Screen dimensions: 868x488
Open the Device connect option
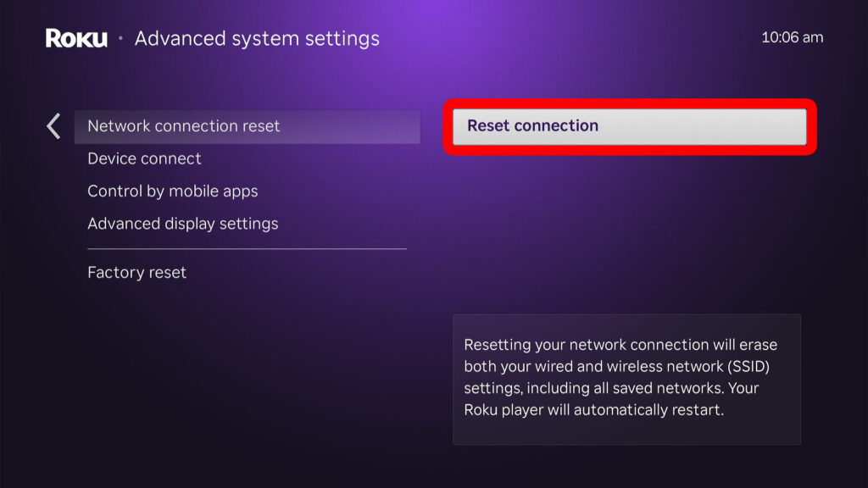(x=144, y=158)
